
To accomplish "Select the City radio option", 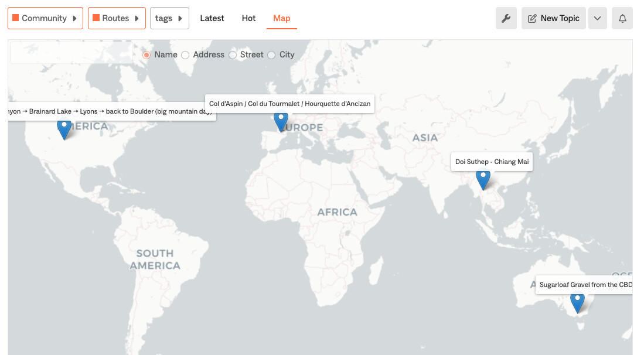I will [271, 54].
